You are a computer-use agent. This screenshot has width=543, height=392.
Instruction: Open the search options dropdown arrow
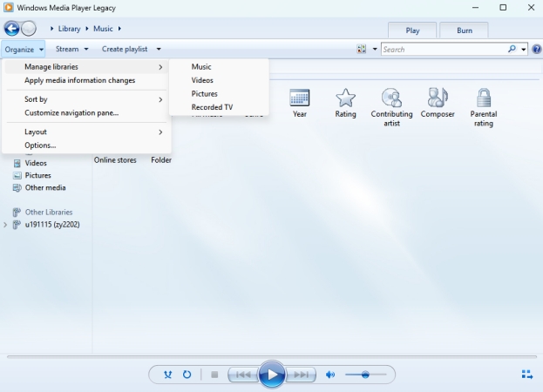click(x=523, y=49)
